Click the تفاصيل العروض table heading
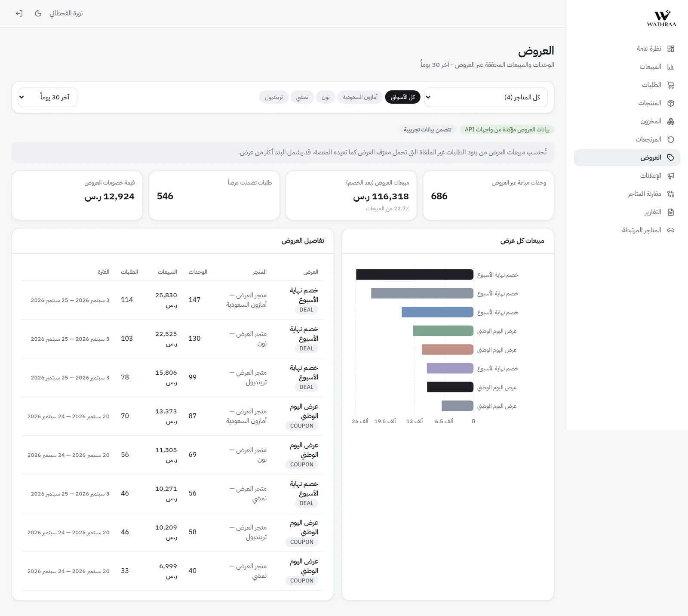 pos(303,241)
